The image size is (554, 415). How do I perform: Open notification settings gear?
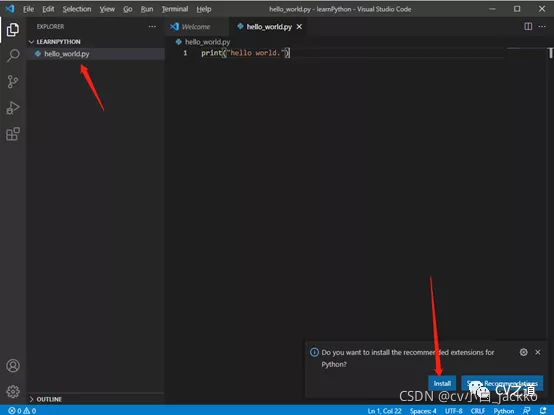[x=523, y=352]
